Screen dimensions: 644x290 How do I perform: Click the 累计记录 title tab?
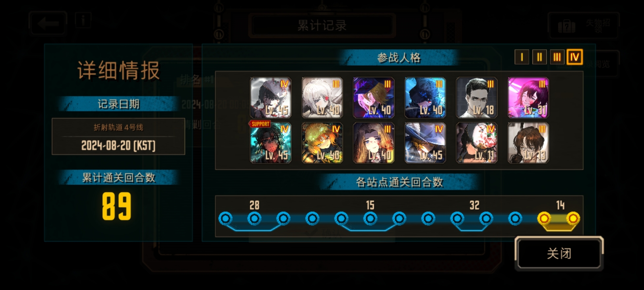[x=322, y=25]
